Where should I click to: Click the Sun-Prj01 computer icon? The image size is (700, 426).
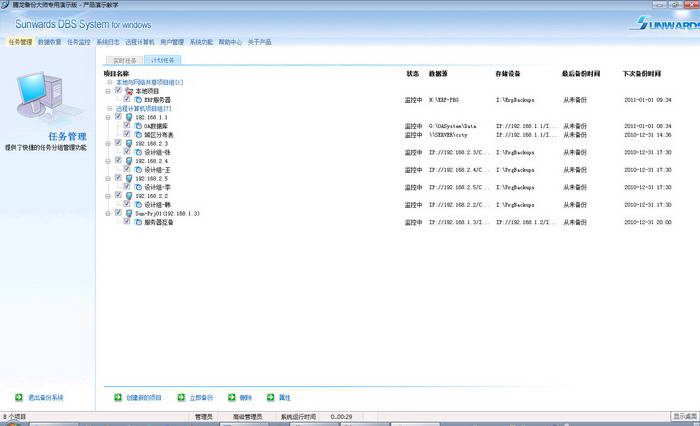(129, 214)
